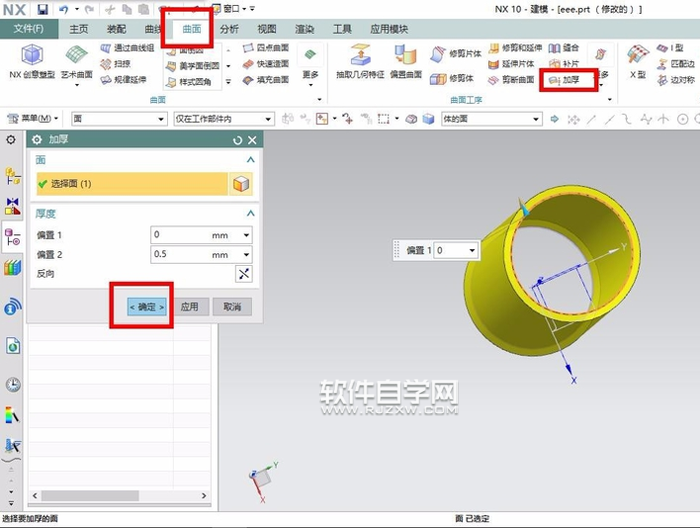This screenshot has height=528, width=700.
Task: Switch to the 曲面 tab
Action: point(192,29)
